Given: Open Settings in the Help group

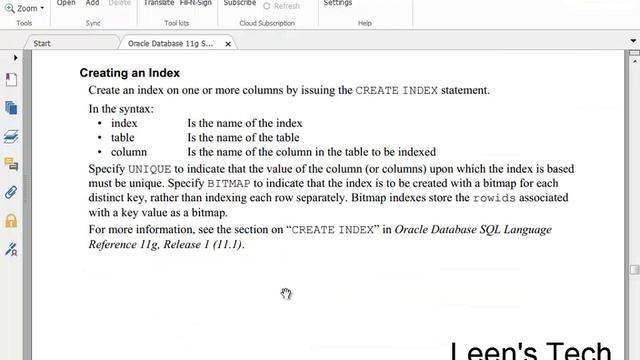Looking at the screenshot, I should click(x=338, y=3).
